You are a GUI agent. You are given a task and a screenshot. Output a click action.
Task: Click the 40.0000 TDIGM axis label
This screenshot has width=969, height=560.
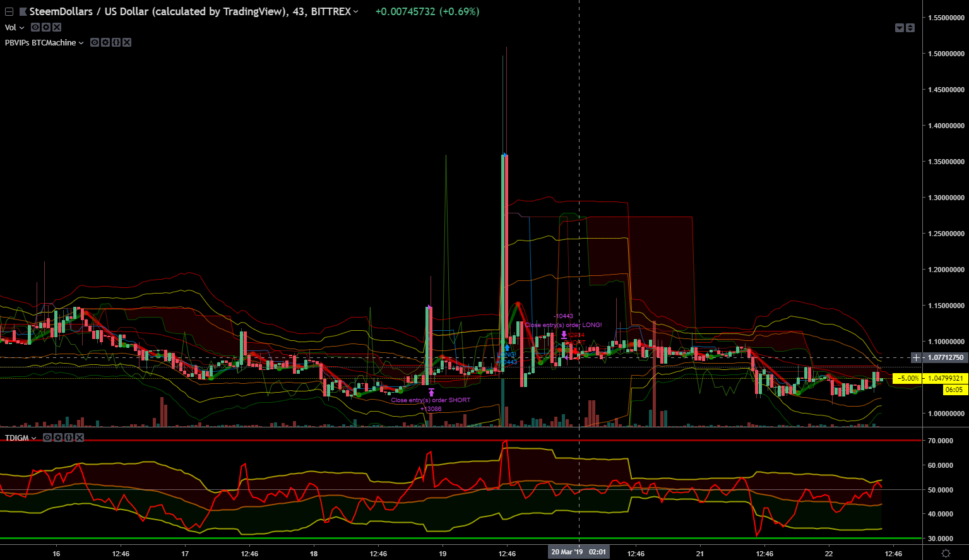(940, 514)
